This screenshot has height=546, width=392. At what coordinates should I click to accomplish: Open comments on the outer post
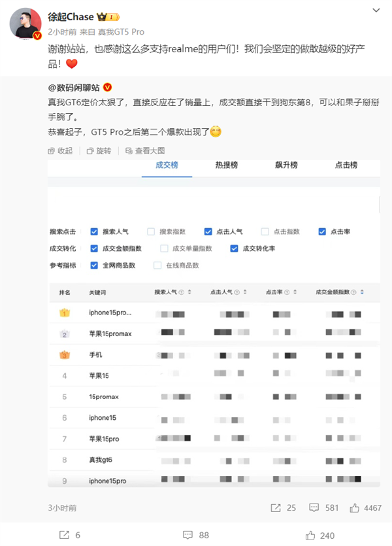pos(188,535)
